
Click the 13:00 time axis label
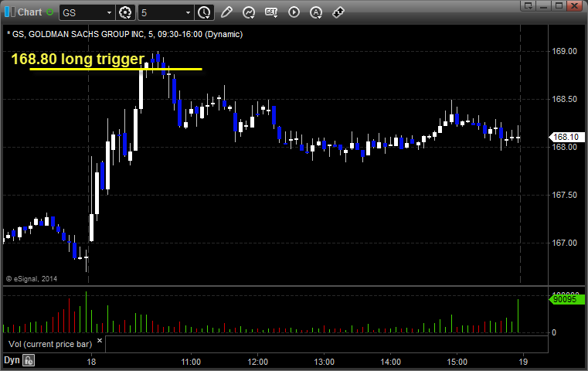tap(324, 362)
